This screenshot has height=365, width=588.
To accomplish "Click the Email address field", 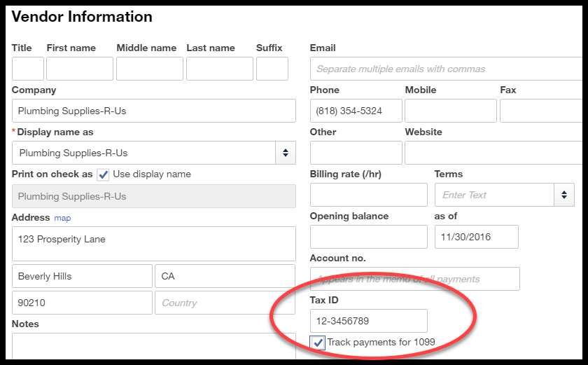I will (447, 69).
